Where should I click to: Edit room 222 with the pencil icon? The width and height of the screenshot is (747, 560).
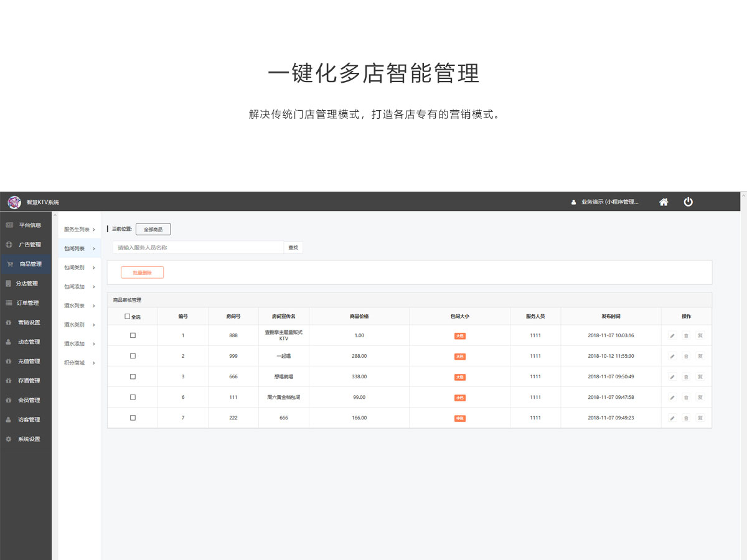(x=672, y=418)
